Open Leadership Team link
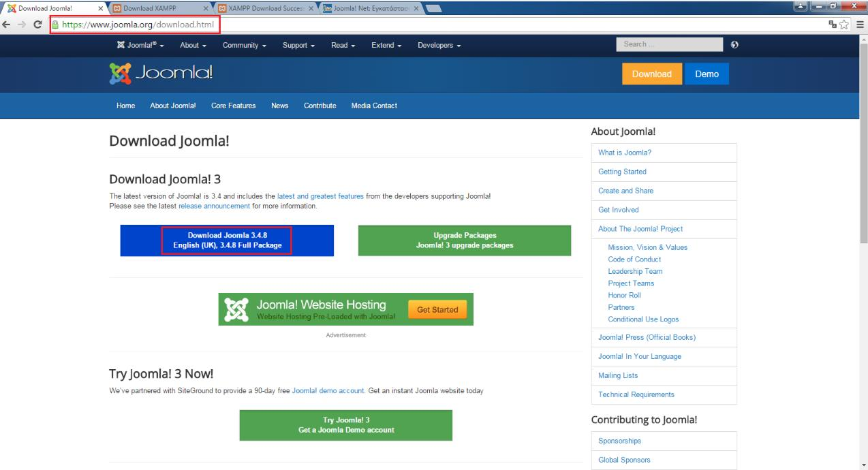Viewport: 868px width, 470px height. click(635, 271)
